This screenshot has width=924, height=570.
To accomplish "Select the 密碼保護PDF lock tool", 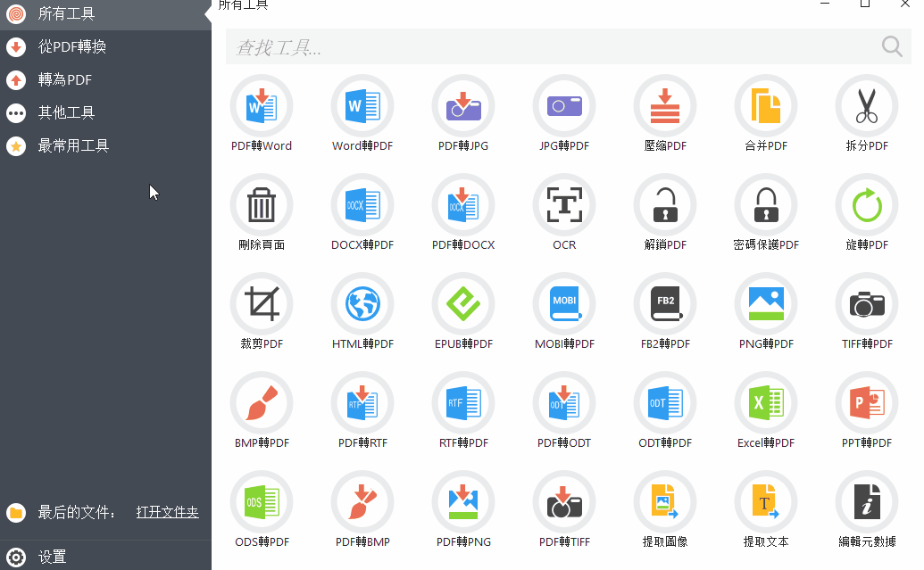I will (x=766, y=206).
